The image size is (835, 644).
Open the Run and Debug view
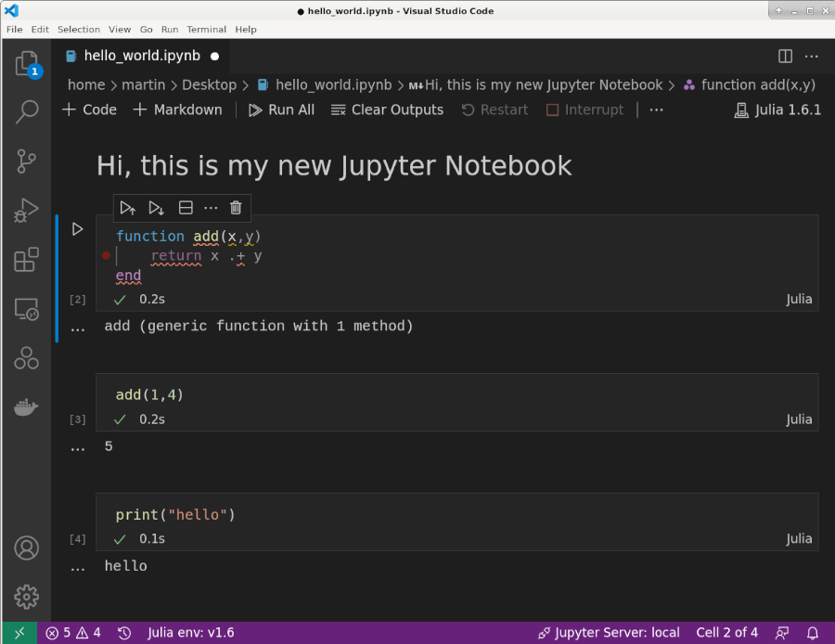[x=27, y=211]
